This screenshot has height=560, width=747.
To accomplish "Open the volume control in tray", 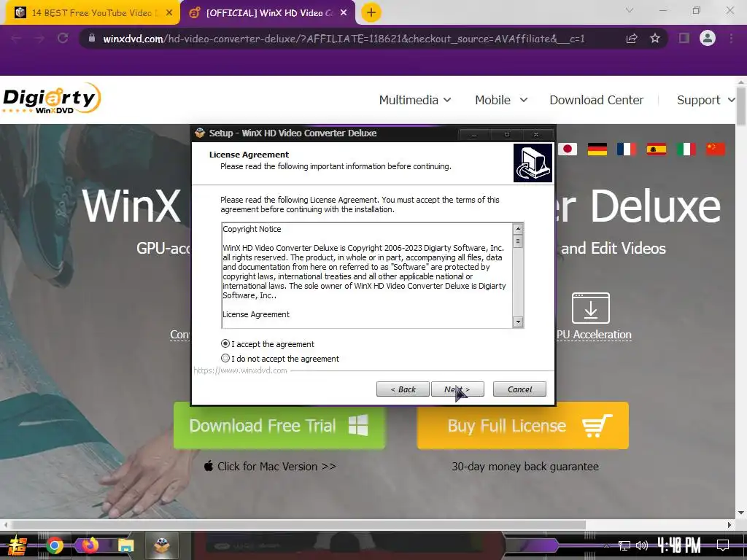I will (x=642, y=545).
